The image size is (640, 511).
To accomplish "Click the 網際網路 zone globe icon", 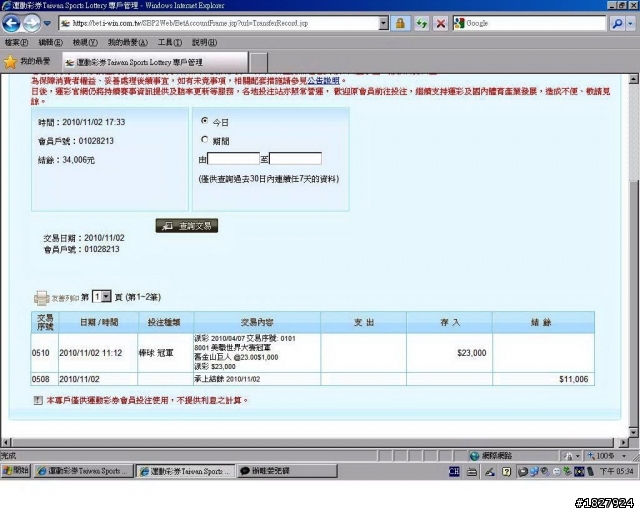I will [474, 455].
